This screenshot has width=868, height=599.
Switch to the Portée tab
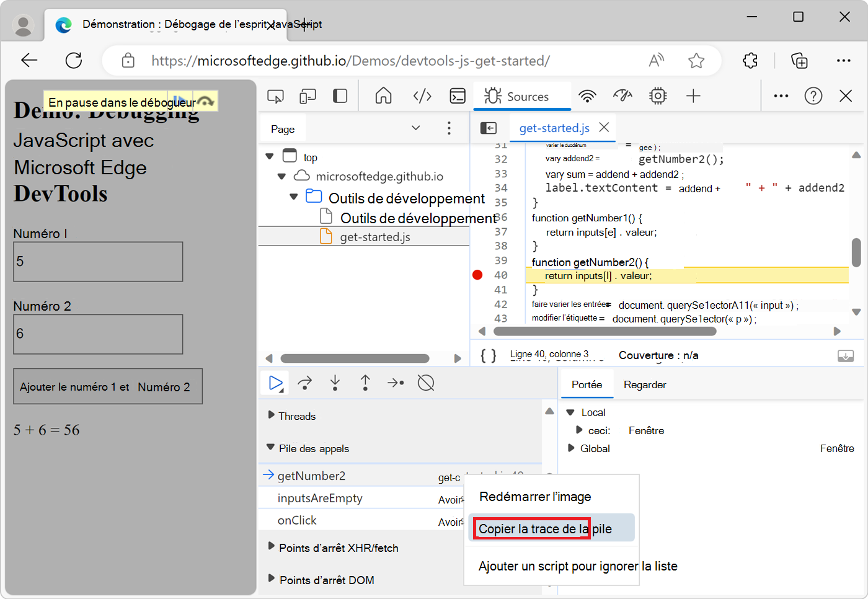coord(587,384)
